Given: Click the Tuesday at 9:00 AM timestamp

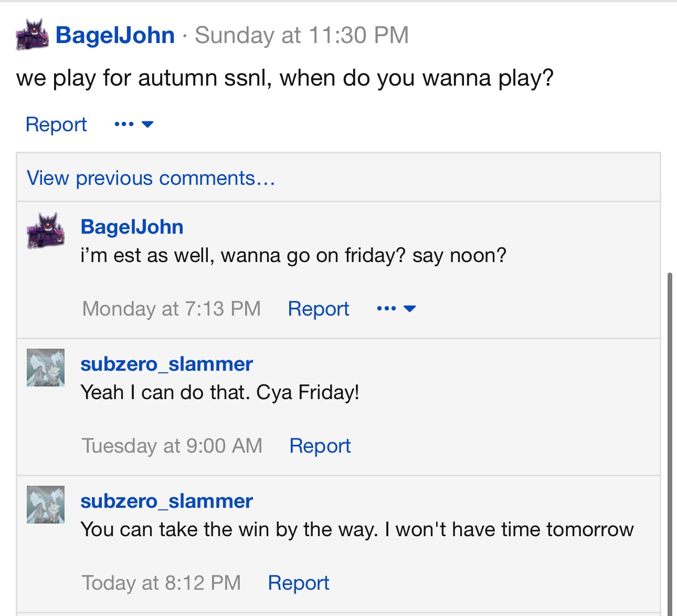Looking at the screenshot, I should 172,446.
